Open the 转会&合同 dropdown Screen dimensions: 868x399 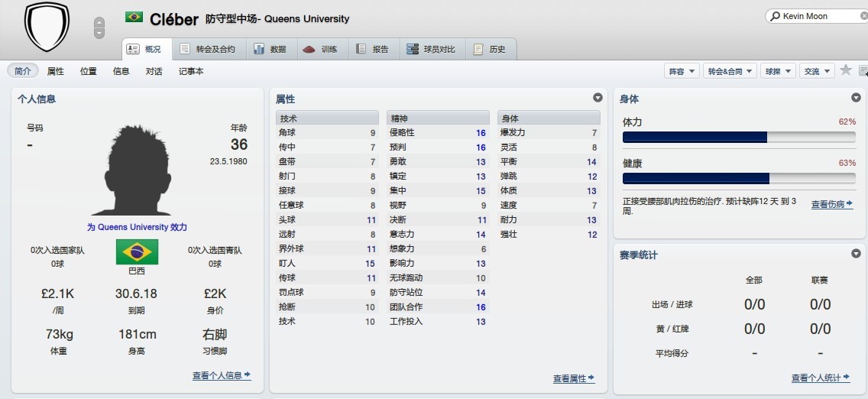pos(729,71)
